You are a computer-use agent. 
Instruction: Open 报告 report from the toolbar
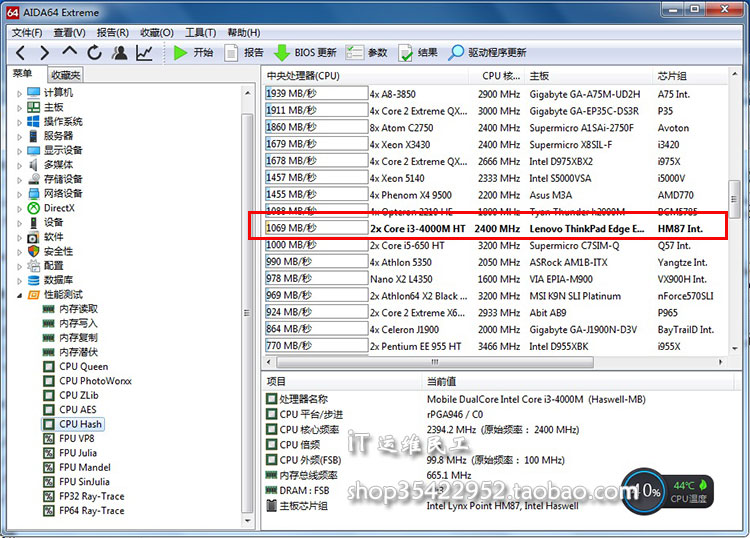point(244,53)
